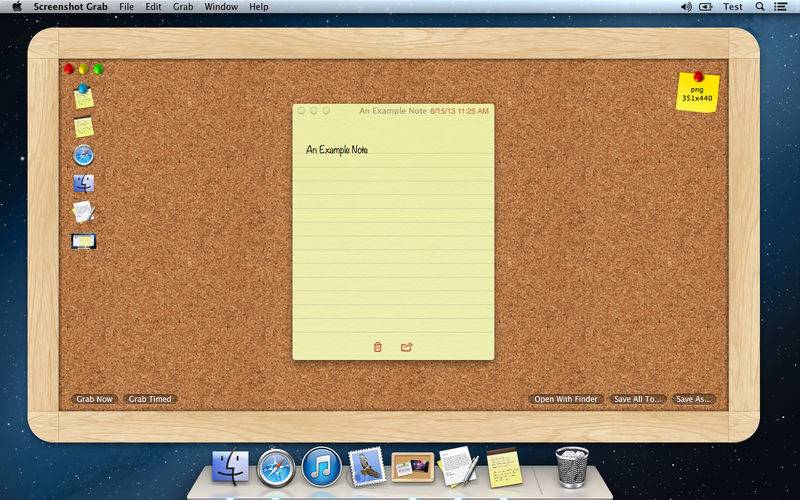Open the Test user menu
Screen dimensions: 800x500
click(733, 7)
